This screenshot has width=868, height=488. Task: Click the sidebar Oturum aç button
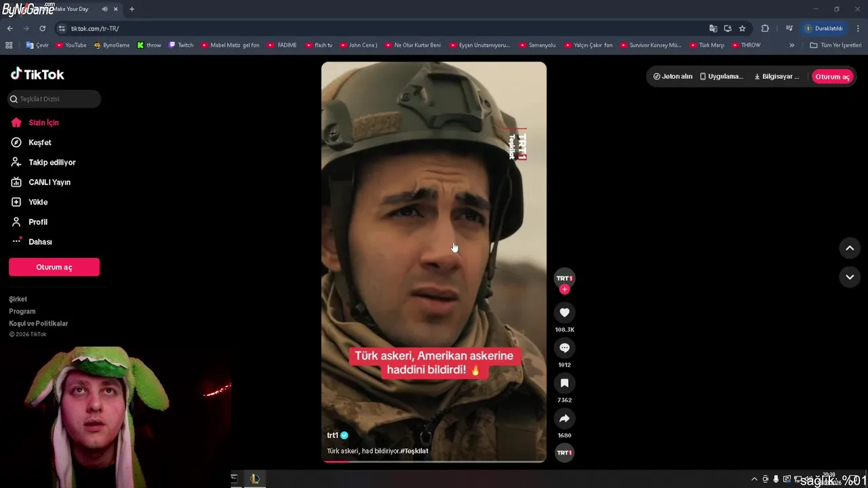click(x=54, y=267)
